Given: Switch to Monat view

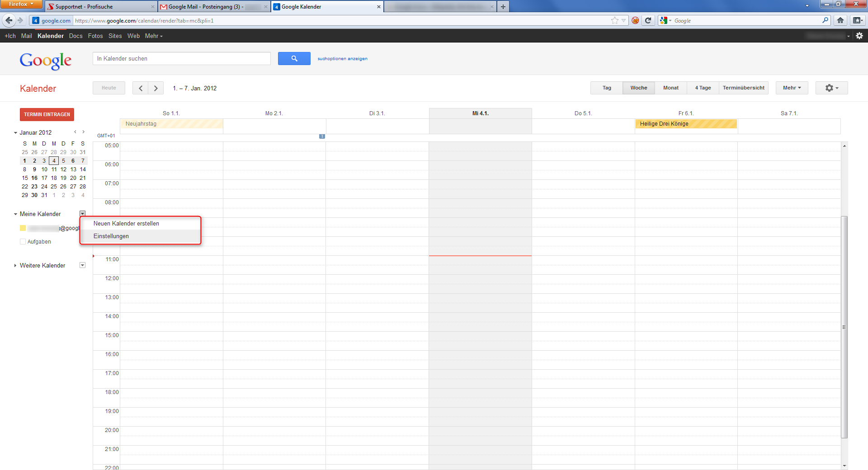Looking at the screenshot, I should 670,88.
